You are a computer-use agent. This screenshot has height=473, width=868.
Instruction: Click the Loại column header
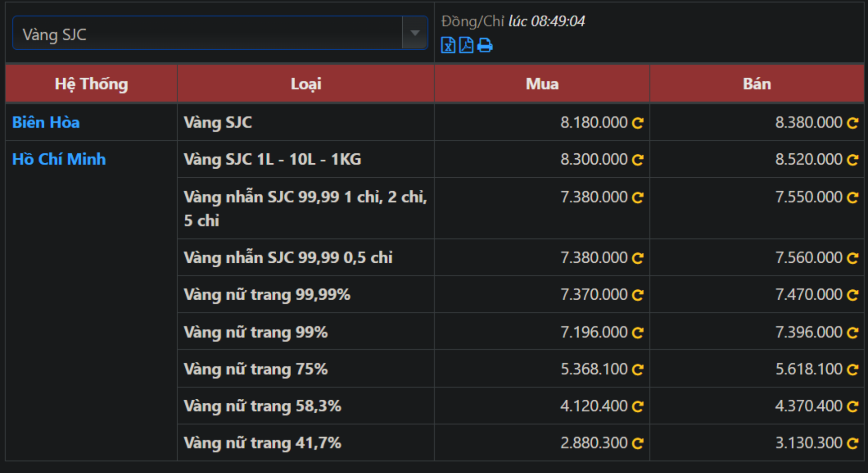click(306, 84)
